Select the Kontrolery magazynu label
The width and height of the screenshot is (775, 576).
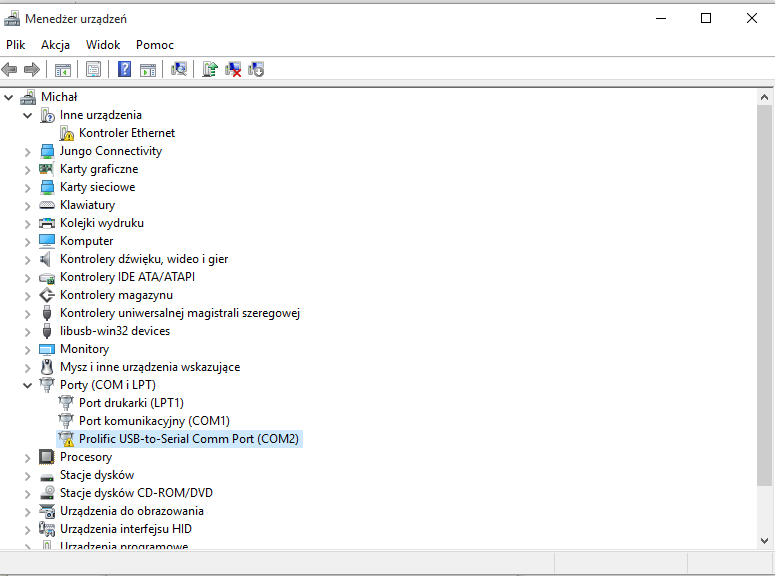pyautogui.click(x=116, y=295)
